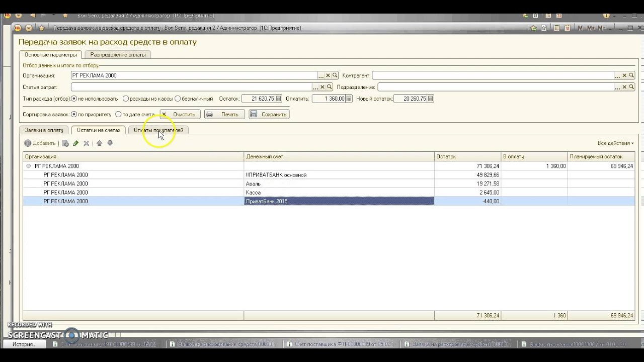Image resolution: width=644 pixels, height=362 pixels.
Task: Clear the Контрагент field
Action: click(624, 75)
